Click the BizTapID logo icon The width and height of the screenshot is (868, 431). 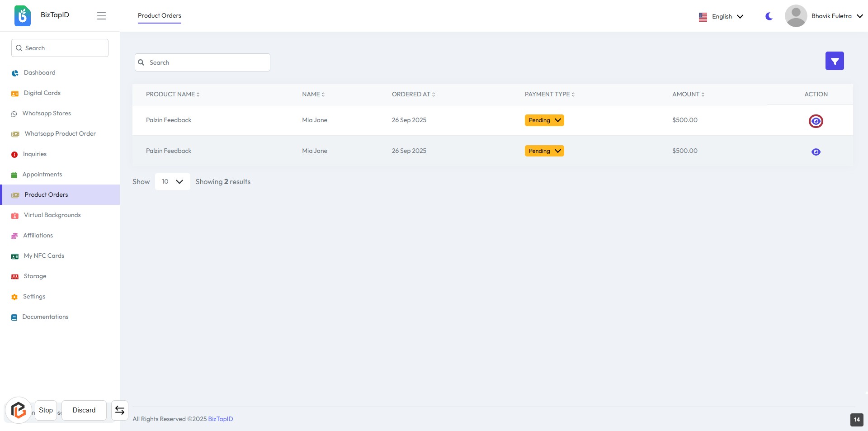[23, 16]
